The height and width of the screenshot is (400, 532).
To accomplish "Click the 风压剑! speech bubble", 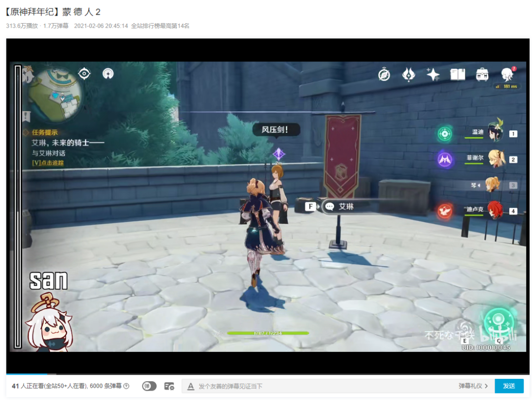I will pos(276,130).
